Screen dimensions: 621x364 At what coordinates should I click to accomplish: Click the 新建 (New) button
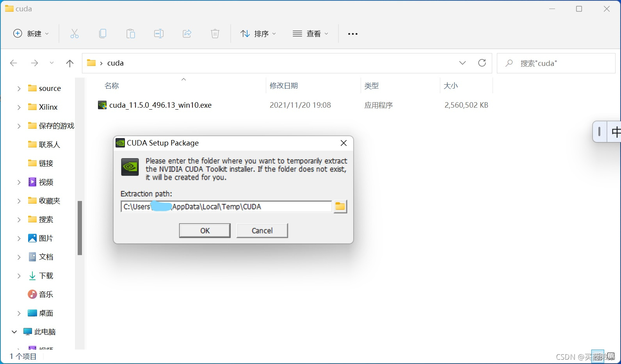coord(31,34)
